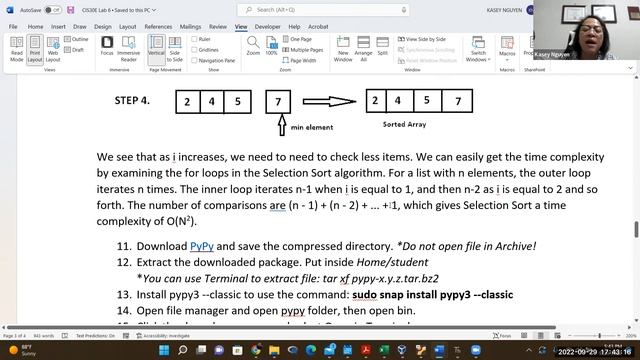Choose Multiple Pages zoom
Screen dimensions: 640x360
pyautogui.click(x=303, y=50)
